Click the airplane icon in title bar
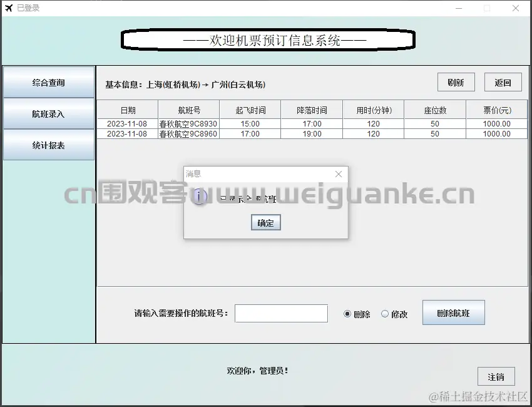The width and height of the screenshot is (532, 407). pos(9,8)
